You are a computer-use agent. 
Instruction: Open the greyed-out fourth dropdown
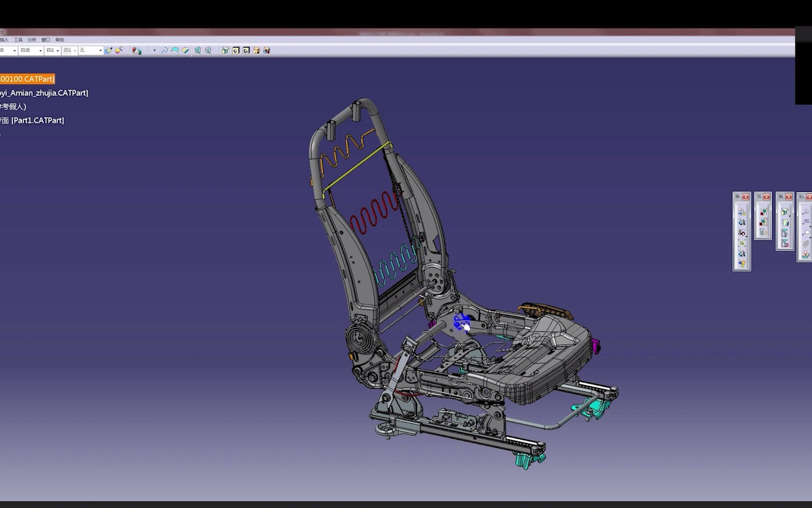click(x=70, y=50)
